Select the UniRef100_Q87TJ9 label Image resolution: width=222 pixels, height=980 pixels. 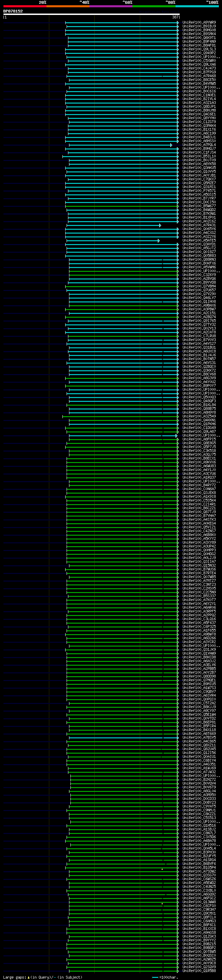pyautogui.click(x=199, y=512)
